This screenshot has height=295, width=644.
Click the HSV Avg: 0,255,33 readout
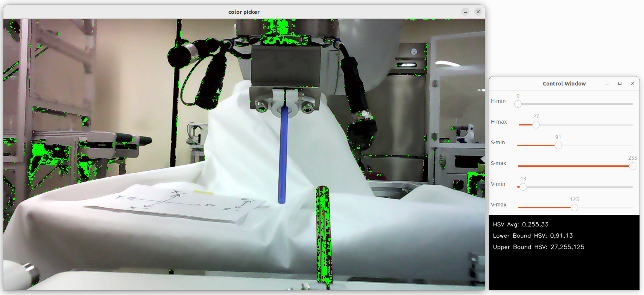521,224
